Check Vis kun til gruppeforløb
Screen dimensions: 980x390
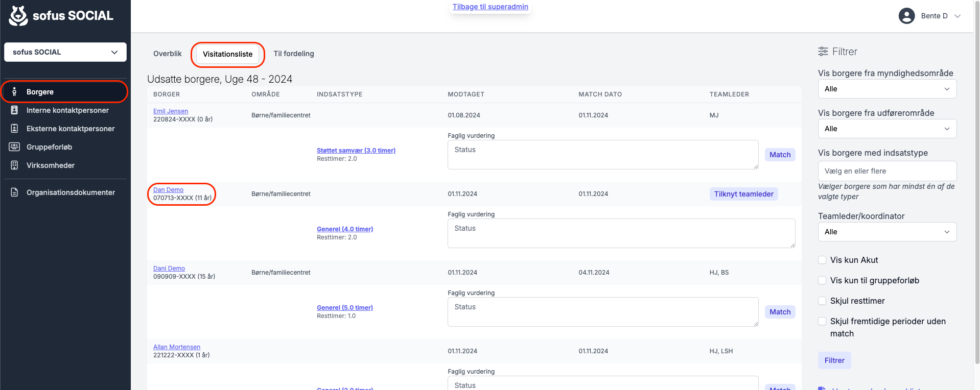pos(822,280)
